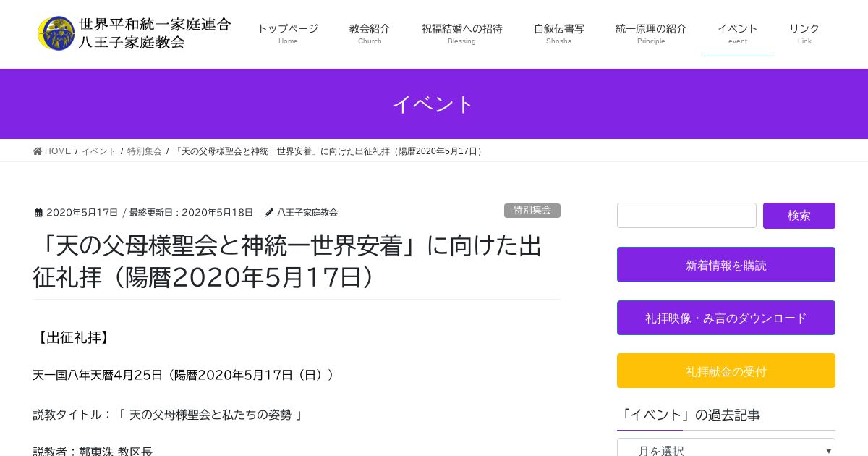Open the リンク menu item
This screenshot has width=868, height=456.
pos(804,33)
